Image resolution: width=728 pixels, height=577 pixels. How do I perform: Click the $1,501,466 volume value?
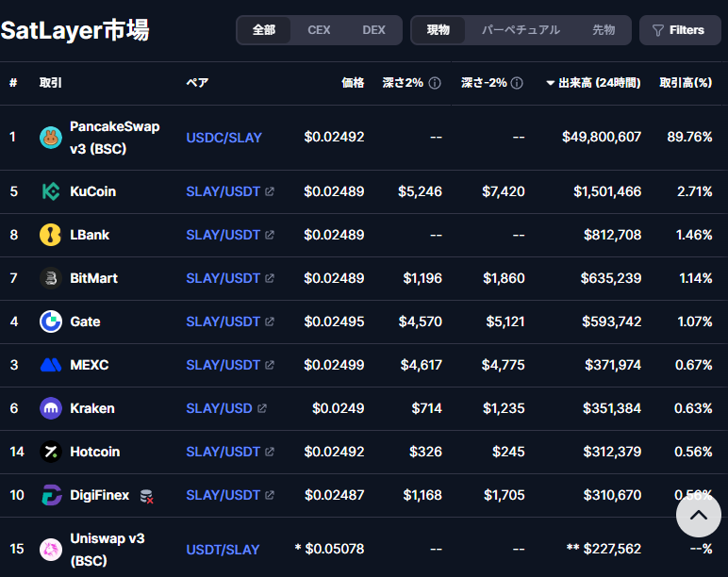[x=607, y=191]
